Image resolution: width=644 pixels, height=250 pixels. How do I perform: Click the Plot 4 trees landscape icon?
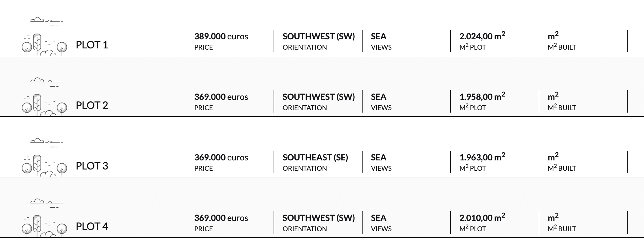pos(44,226)
